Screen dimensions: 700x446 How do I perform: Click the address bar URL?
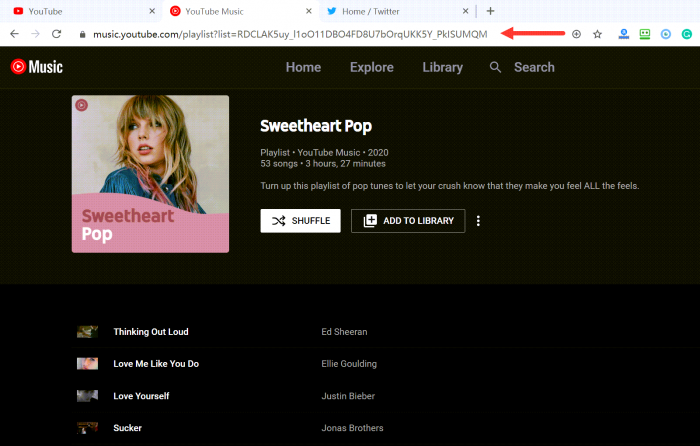[290, 33]
